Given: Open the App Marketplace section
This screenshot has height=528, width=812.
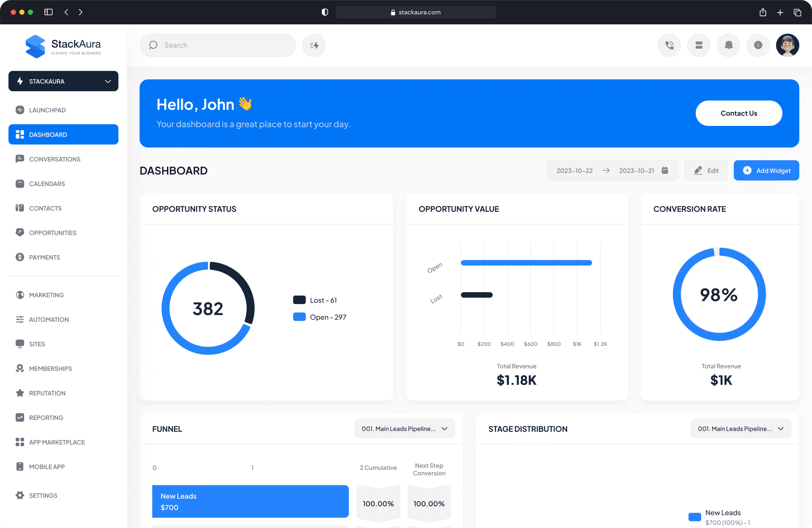Looking at the screenshot, I should click(57, 442).
